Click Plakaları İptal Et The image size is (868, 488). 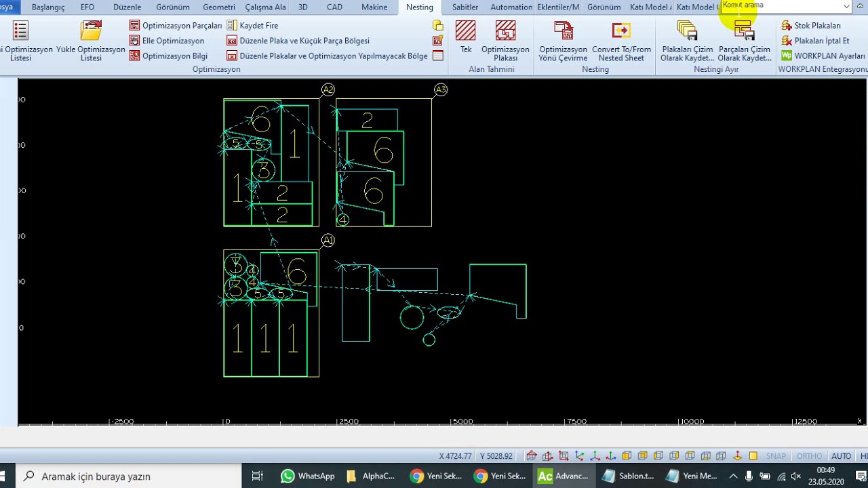(815, 41)
